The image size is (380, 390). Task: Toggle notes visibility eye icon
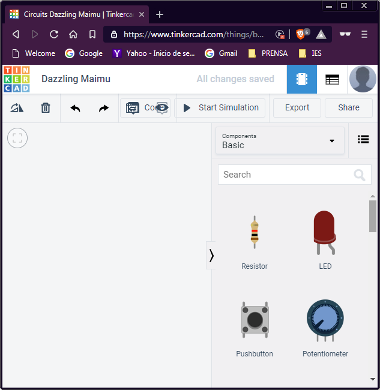(x=163, y=108)
